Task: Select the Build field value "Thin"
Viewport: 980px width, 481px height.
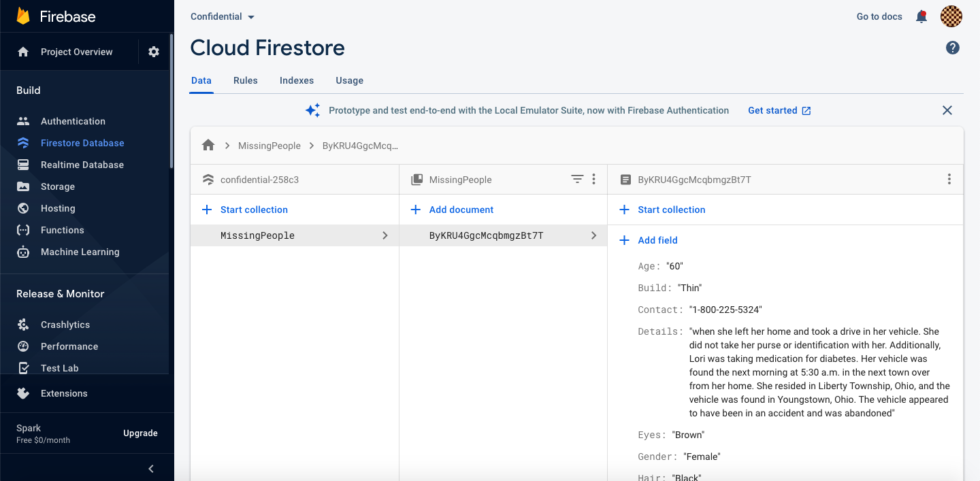Action: 689,288
